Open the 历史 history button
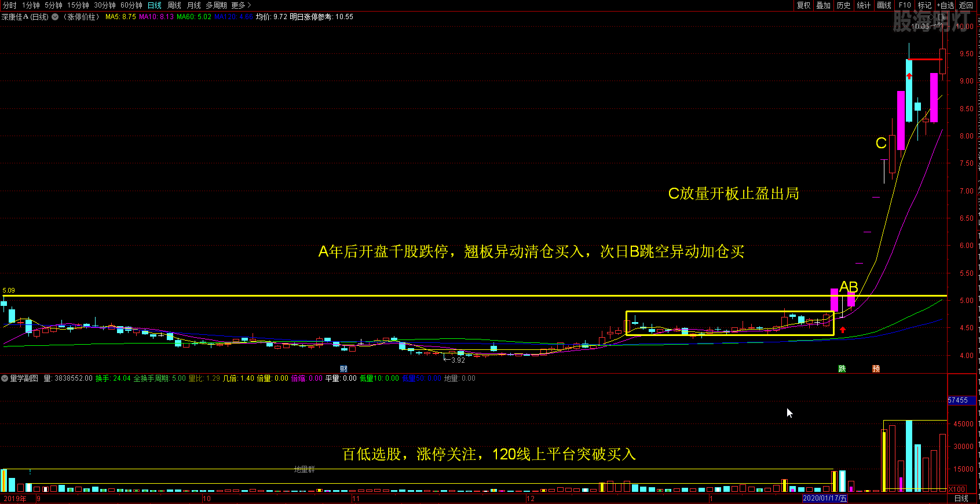Screen dimensions: 980x504 pos(843,5)
